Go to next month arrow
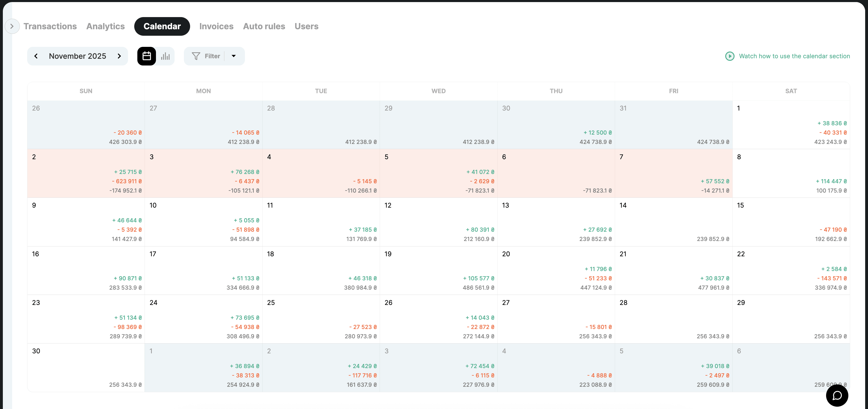868x409 pixels. click(x=119, y=56)
